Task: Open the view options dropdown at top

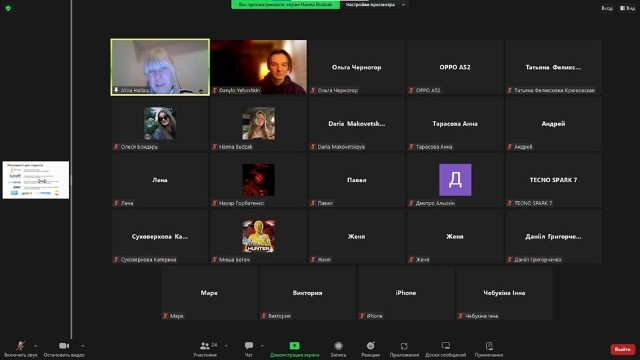Action: click(x=375, y=4)
